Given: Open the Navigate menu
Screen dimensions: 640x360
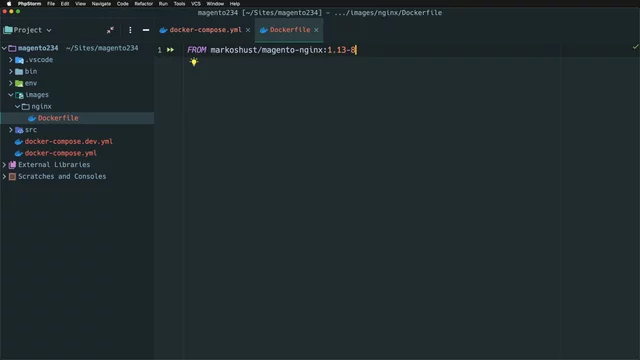Looking at the screenshot, I should click(101, 4).
